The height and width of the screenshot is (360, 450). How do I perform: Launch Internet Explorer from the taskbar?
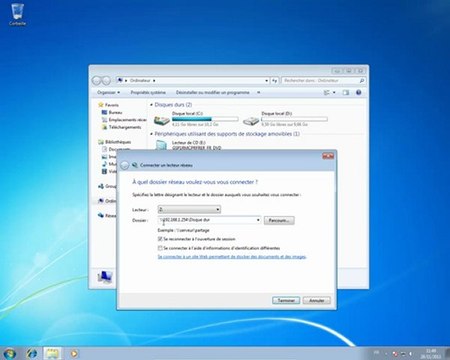[x=32, y=353]
